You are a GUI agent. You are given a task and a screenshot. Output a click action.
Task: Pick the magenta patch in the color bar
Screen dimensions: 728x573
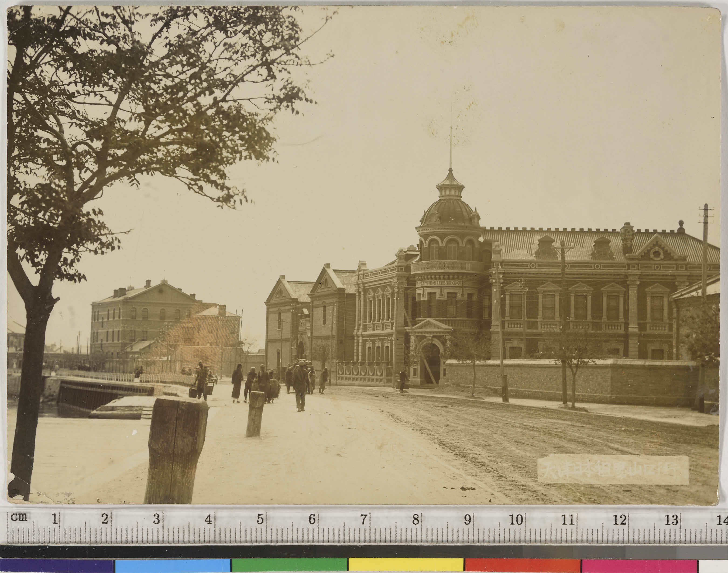(x=640, y=566)
